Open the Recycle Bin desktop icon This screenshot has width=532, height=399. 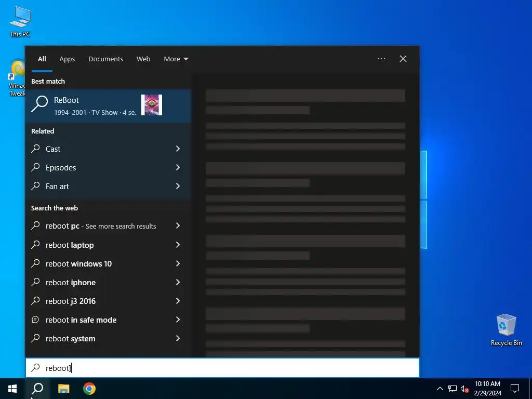pyautogui.click(x=506, y=330)
